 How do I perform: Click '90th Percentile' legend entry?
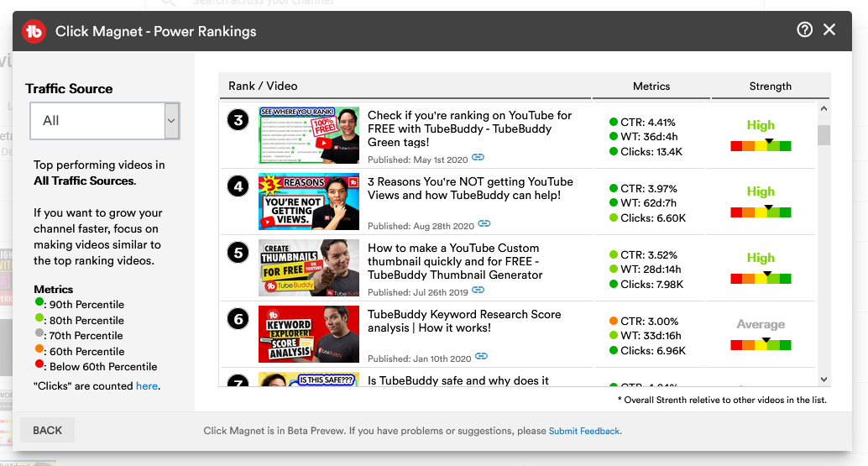tap(80, 304)
